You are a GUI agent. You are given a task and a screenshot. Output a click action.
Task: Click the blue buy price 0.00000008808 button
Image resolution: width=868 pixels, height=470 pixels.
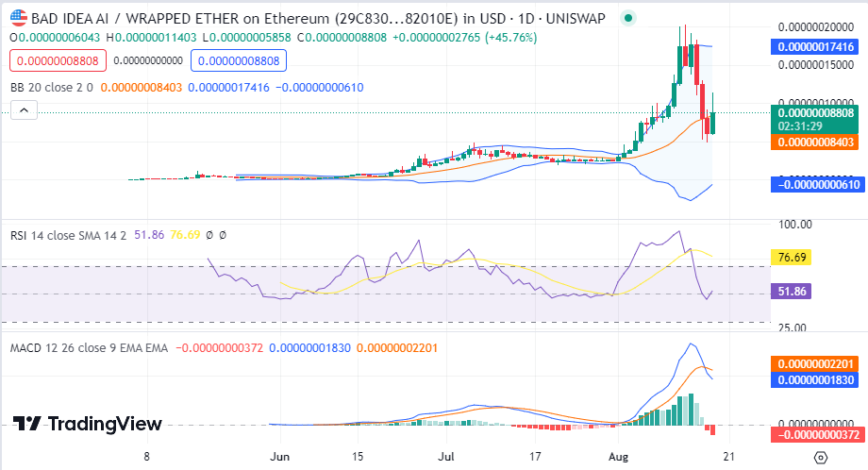tap(239, 60)
